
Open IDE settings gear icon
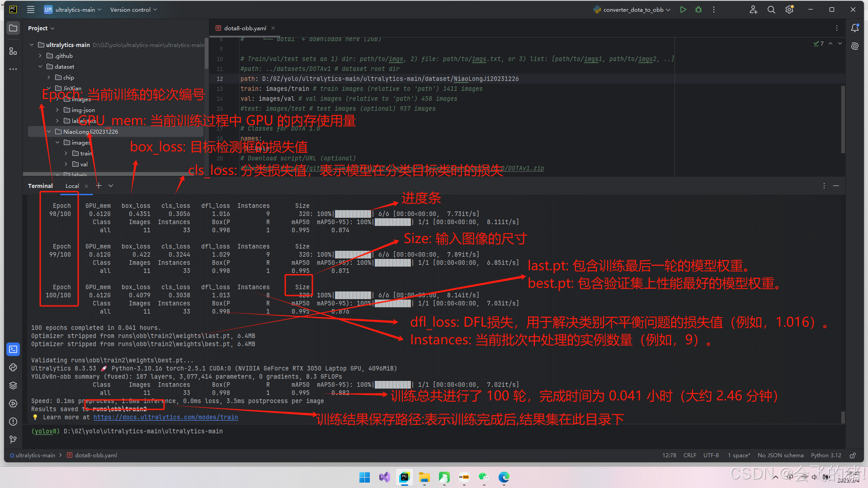(789, 9)
